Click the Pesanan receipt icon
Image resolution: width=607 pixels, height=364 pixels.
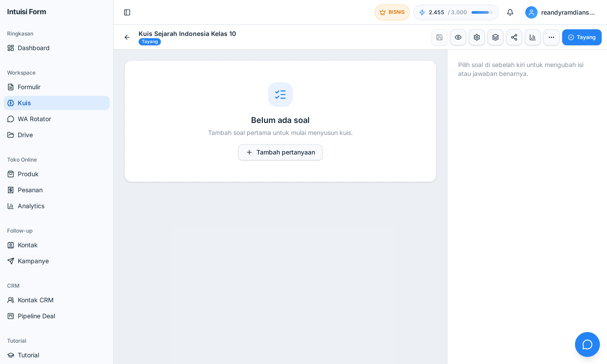(11, 190)
